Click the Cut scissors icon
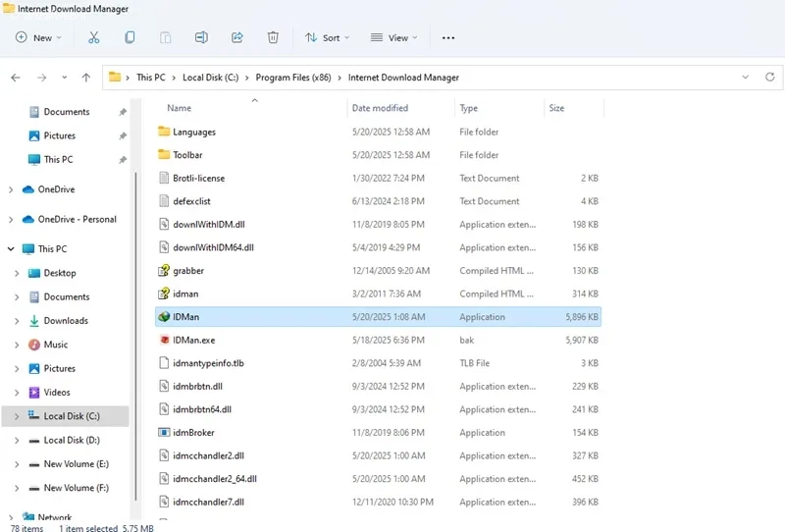Image resolution: width=785 pixels, height=532 pixels. [93, 37]
